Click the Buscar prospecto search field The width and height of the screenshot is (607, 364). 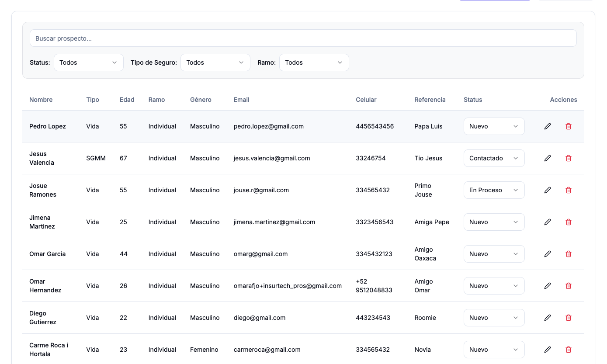[303, 38]
